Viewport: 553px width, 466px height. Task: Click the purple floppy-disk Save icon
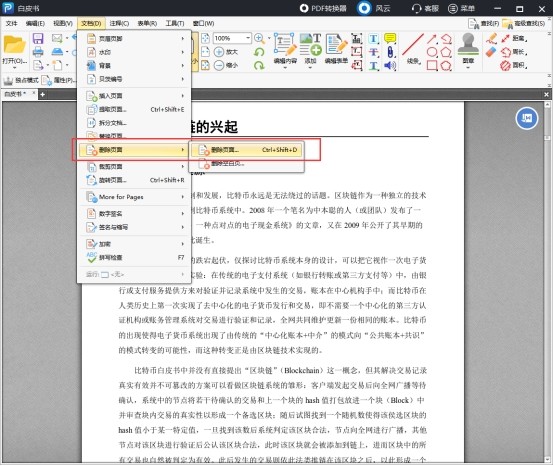point(38,38)
